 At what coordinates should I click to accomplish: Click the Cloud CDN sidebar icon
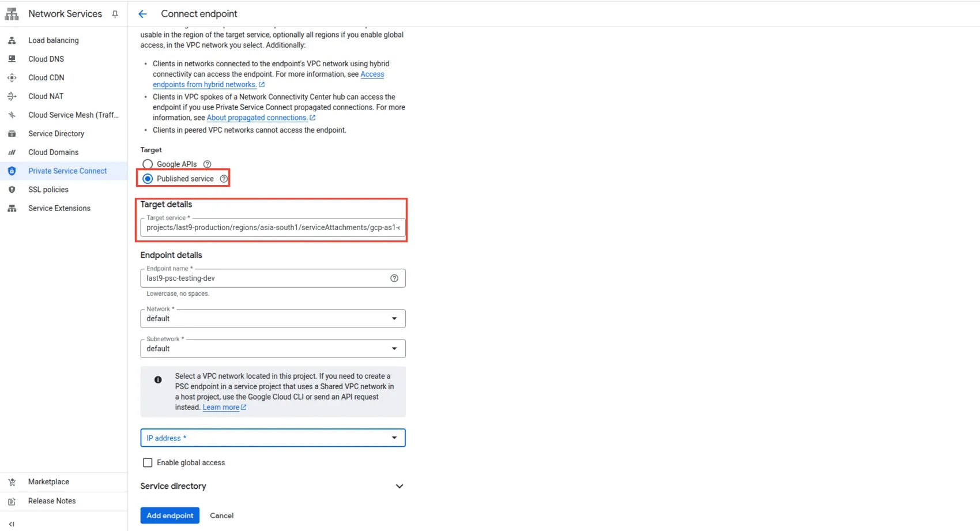(x=12, y=78)
